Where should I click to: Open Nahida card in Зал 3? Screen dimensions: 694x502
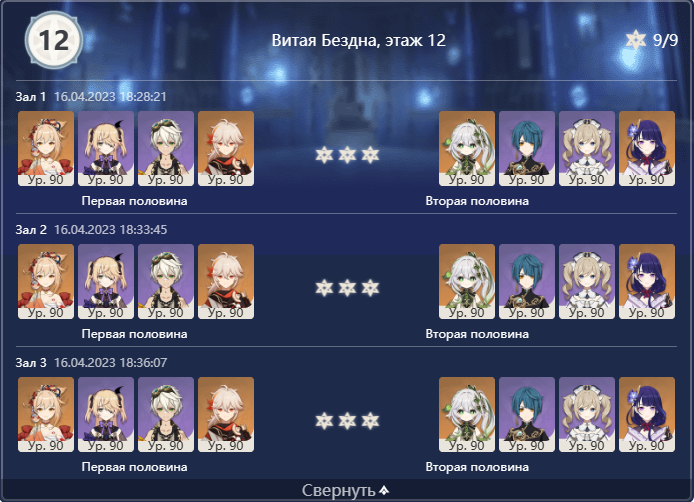[x=467, y=414]
